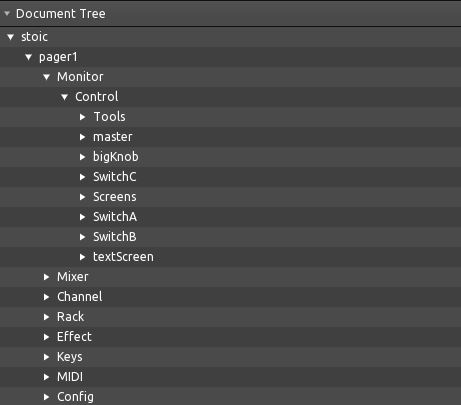The width and height of the screenshot is (461, 405).
Task: Expand the Effect node arrow
Action: [47, 337]
